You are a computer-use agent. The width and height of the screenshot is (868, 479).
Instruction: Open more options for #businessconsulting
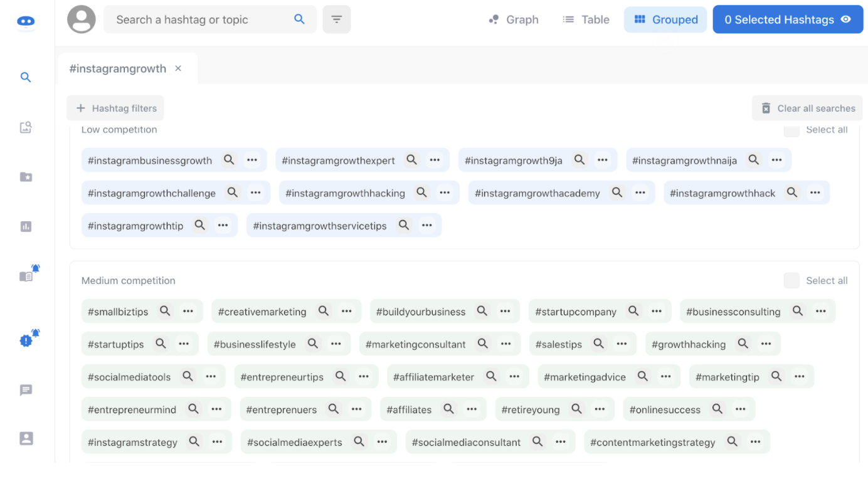[821, 311]
